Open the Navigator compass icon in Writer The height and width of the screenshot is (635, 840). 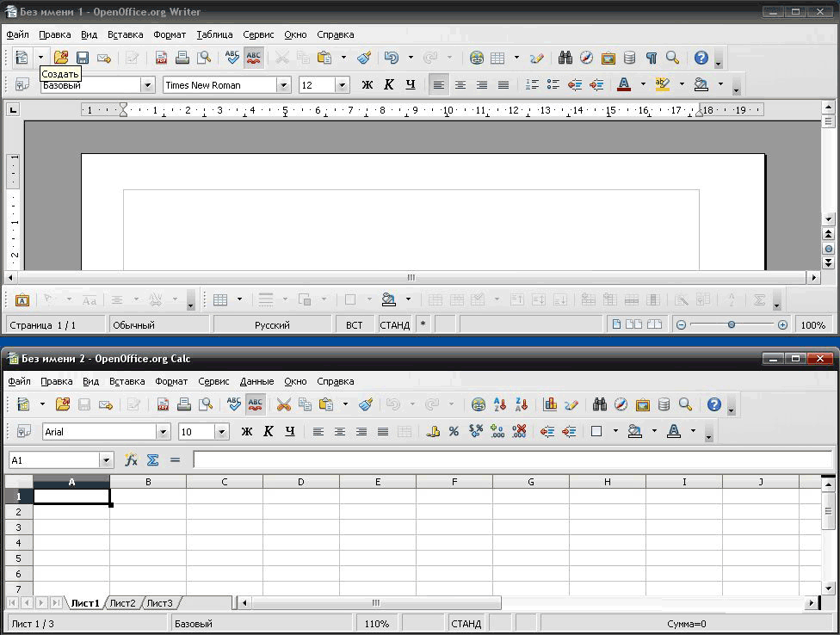point(587,58)
